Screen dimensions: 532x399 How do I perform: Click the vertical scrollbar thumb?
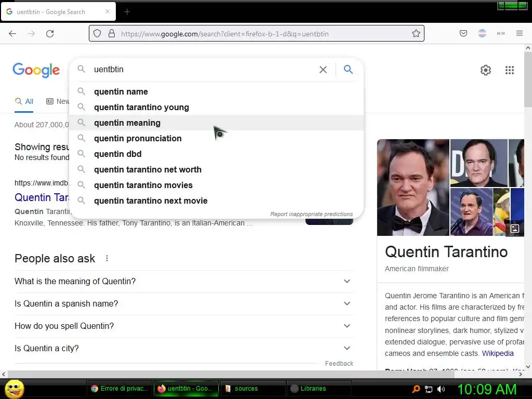click(x=528, y=79)
